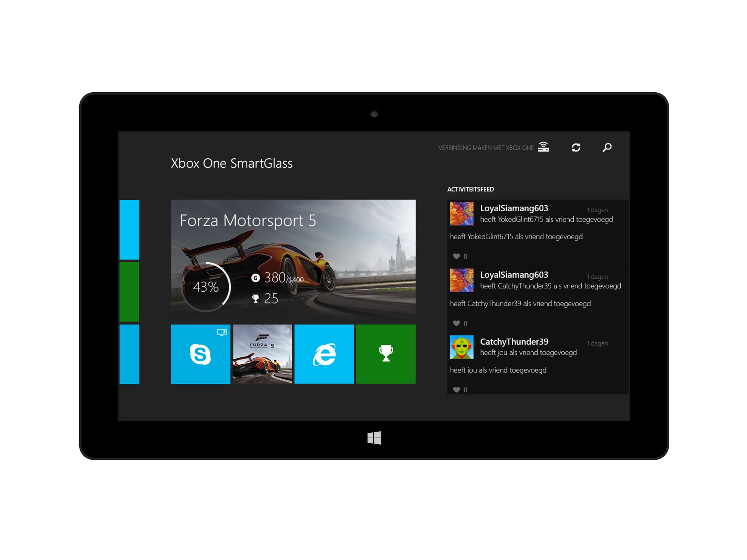
Task: Launch the Internet Explorer tile
Action: click(324, 354)
